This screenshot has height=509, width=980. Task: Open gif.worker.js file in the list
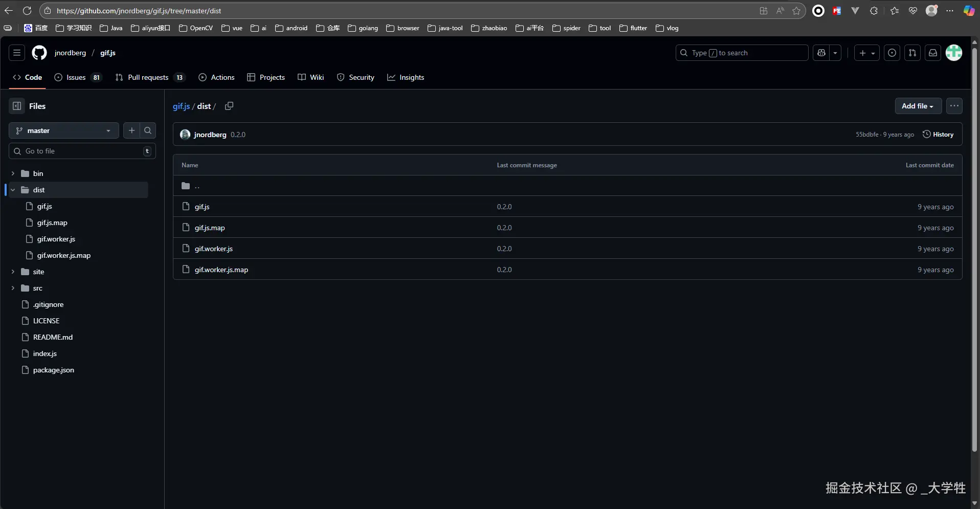(213, 249)
